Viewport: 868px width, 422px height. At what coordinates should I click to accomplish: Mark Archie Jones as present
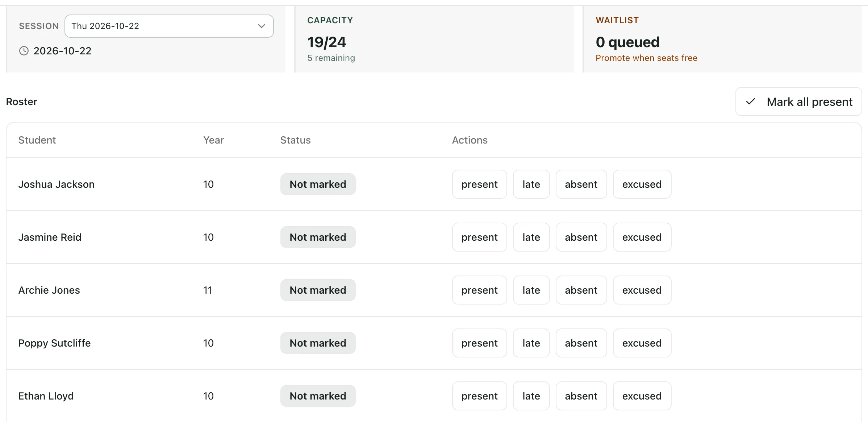pyautogui.click(x=479, y=290)
